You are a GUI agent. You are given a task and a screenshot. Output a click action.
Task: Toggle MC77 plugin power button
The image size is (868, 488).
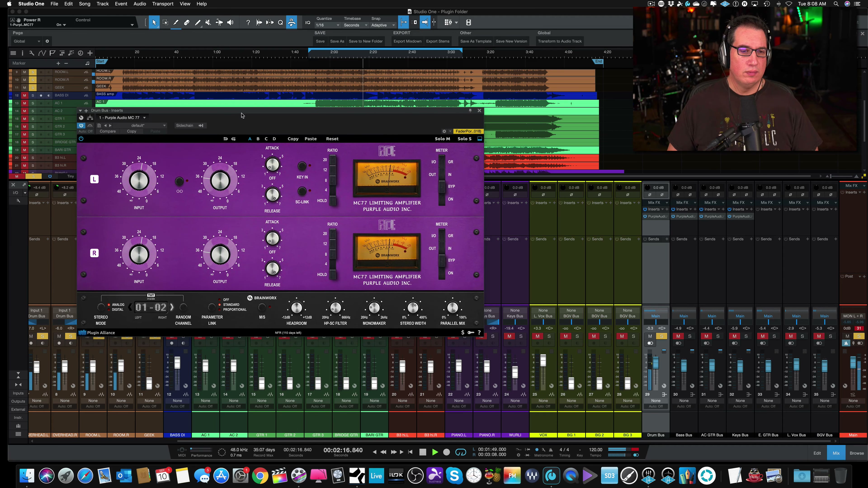coord(81,139)
